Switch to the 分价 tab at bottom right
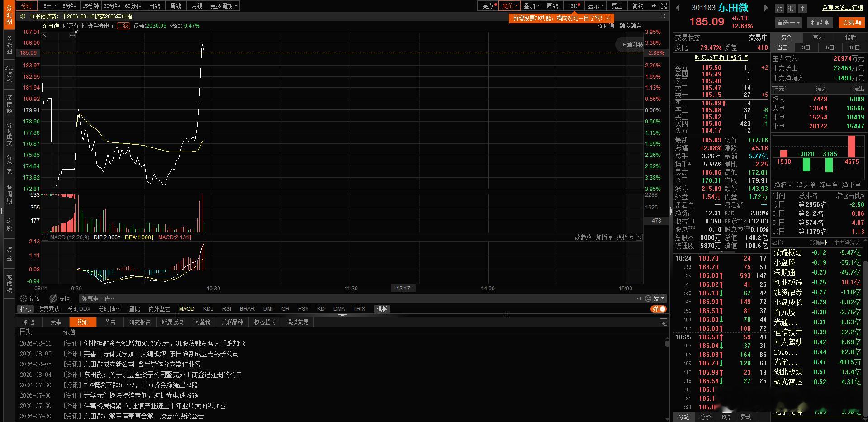Screen dimensions: 868x422 705,417
